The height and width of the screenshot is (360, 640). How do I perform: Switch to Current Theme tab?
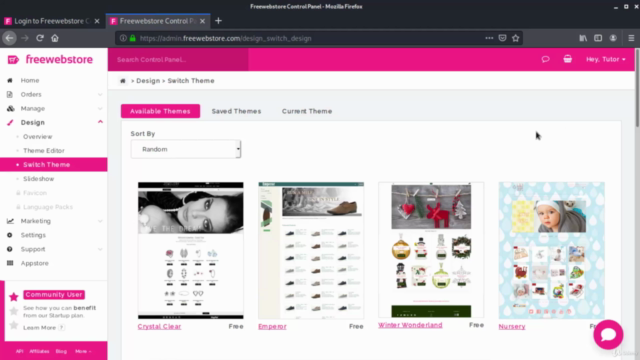pyautogui.click(x=307, y=111)
